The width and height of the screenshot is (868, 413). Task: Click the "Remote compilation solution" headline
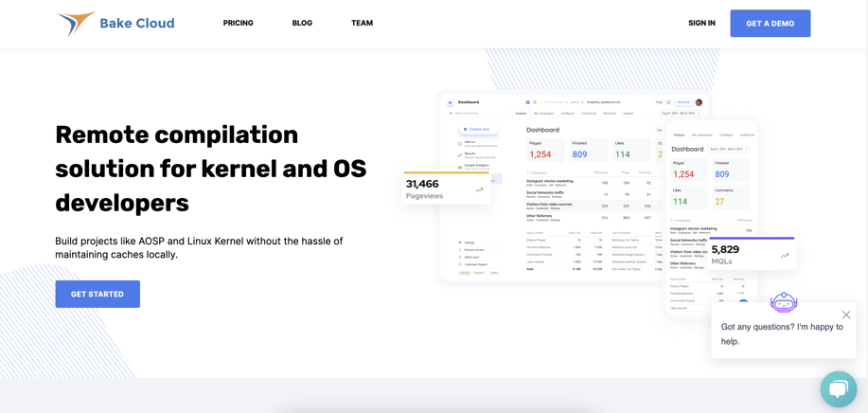pos(210,169)
